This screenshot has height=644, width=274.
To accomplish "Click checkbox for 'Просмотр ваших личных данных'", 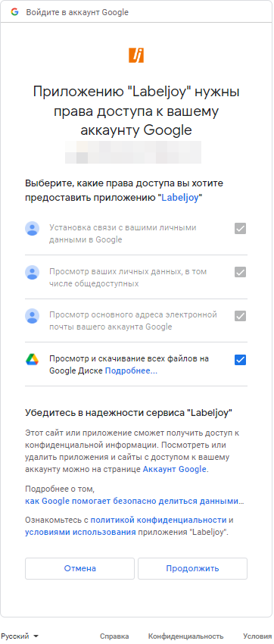I will [240, 272].
